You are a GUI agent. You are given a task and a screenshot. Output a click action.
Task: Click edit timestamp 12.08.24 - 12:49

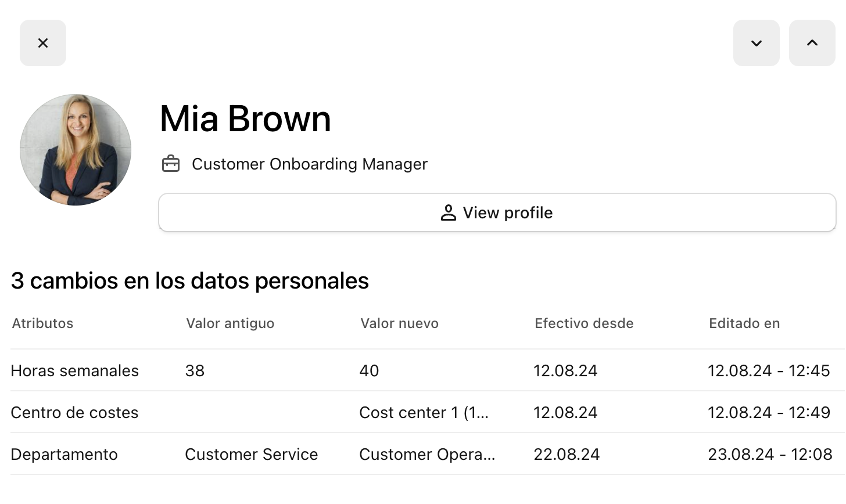769,412
